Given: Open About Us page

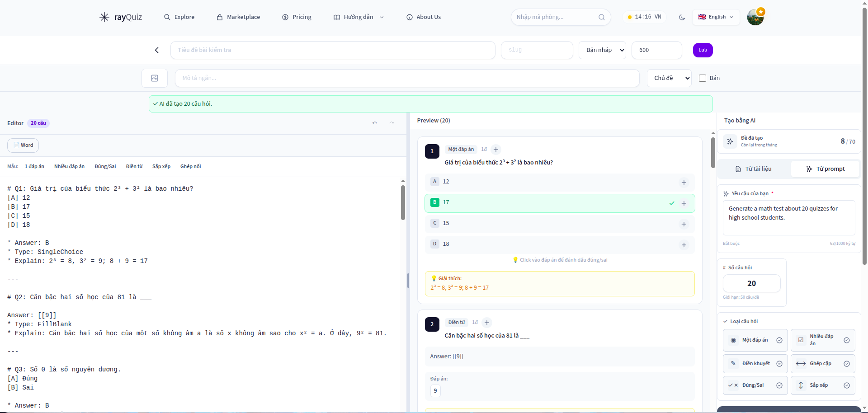Looking at the screenshot, I should [424, 17].
